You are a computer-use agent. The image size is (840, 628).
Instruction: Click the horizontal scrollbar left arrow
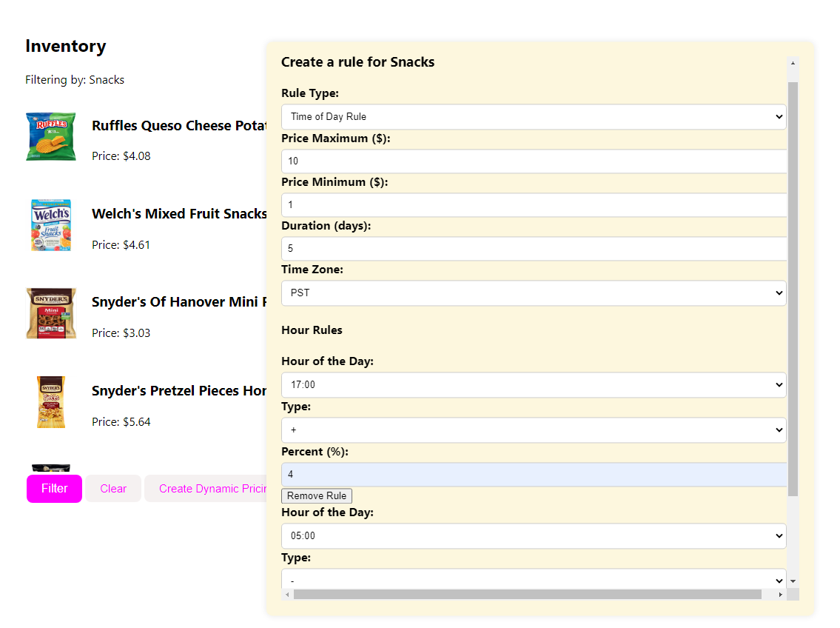point(288,595)
